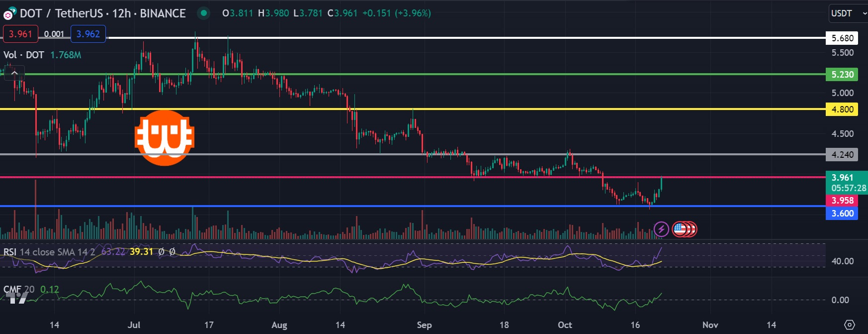Collapse the indicator legend with the chevron arrow
Viewport: 868px width, 334px height.
tap(14, 74)
